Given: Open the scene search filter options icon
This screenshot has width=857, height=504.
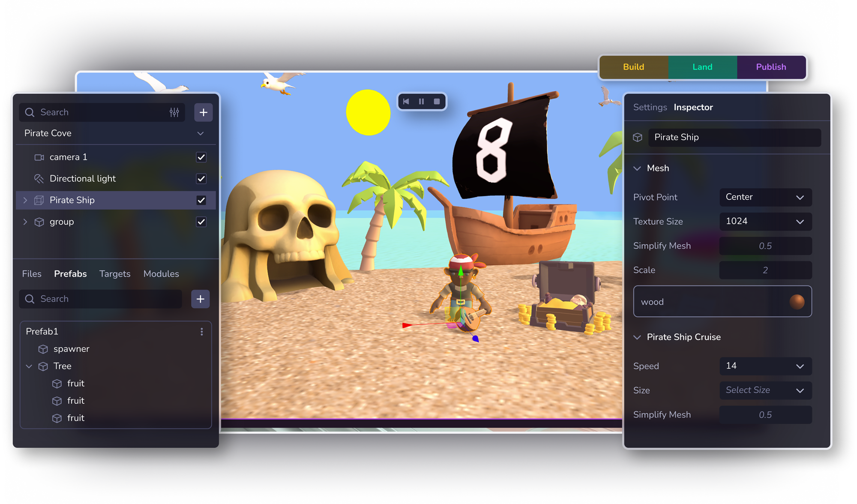Looking at the screenshot, I should (174, 112).
